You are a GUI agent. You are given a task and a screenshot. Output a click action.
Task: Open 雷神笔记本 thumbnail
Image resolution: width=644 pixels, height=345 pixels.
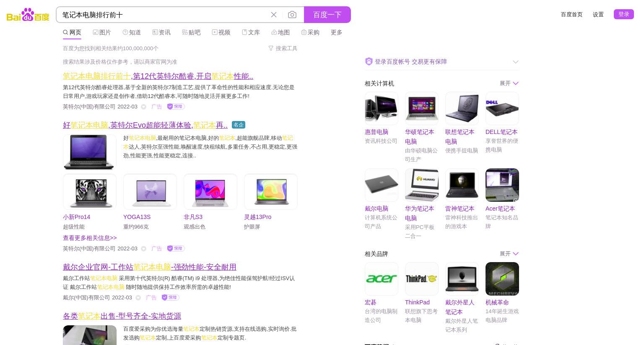462,185
